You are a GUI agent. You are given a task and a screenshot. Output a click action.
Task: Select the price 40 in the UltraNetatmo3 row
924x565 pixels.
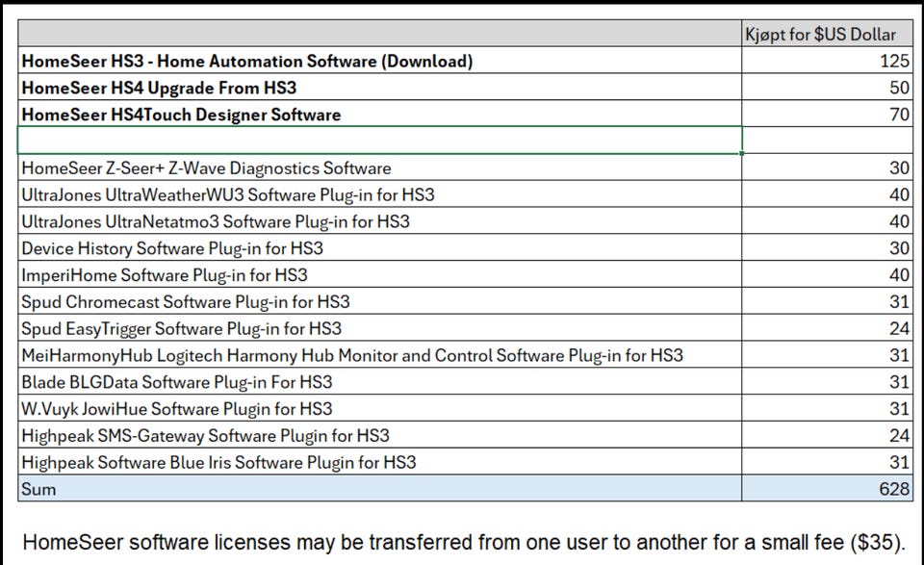[827, 221]
